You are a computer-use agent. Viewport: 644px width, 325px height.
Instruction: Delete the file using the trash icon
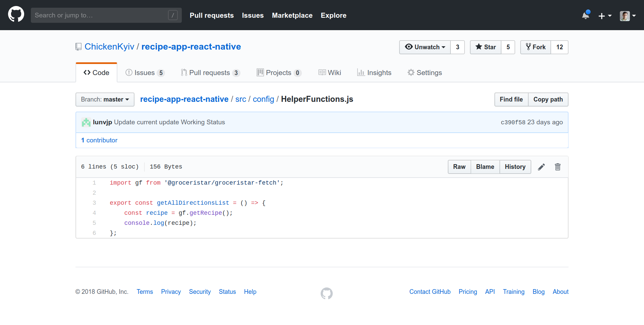(x=558, y=167)
